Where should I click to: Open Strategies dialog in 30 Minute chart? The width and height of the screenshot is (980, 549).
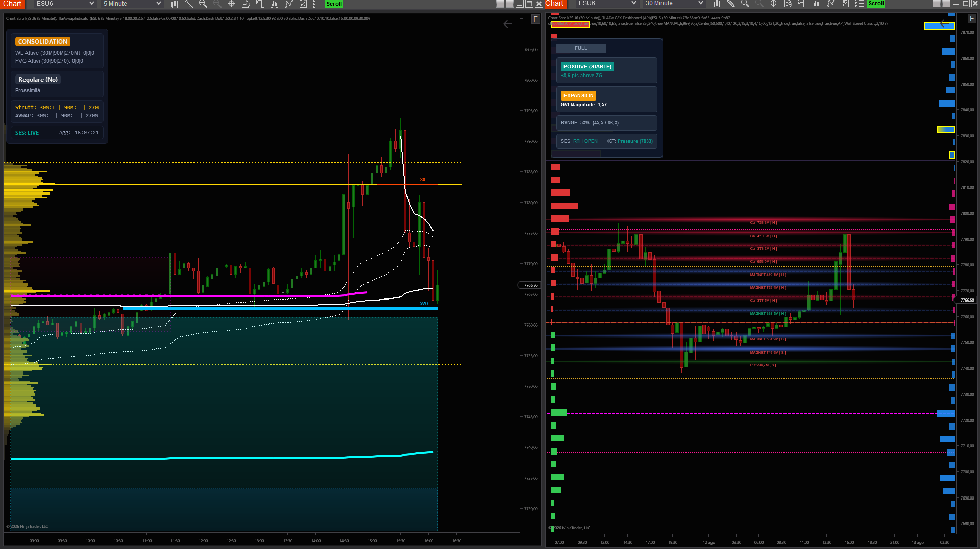(x=831, y=4)
